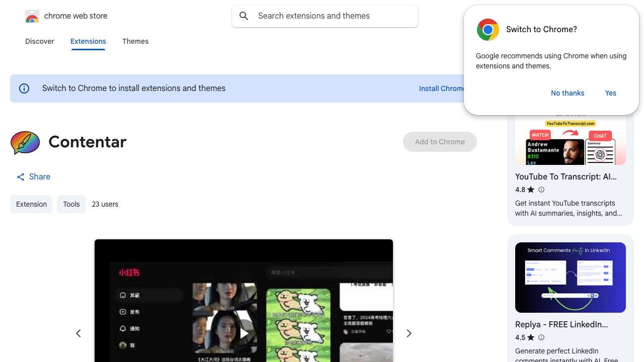Click the Install Chrome link
This screenshot has width=644, height=362.
coord(442,88)
